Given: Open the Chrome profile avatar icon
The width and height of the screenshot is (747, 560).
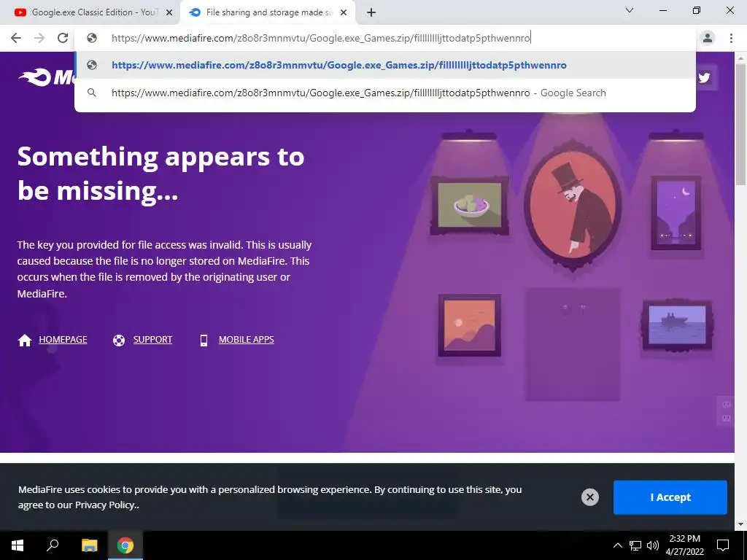Looking at the screenshot, I should [708, 38].
